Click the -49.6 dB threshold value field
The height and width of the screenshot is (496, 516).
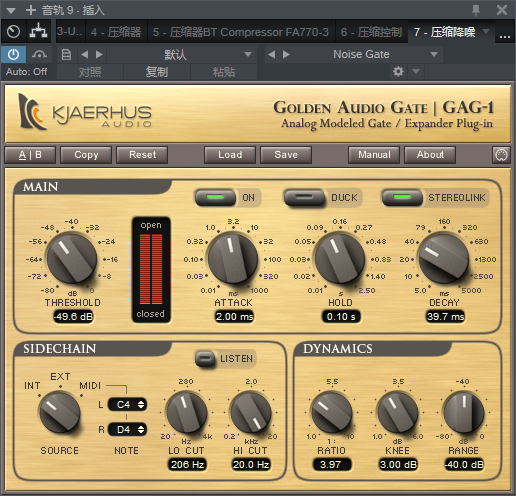click(73, 316)
